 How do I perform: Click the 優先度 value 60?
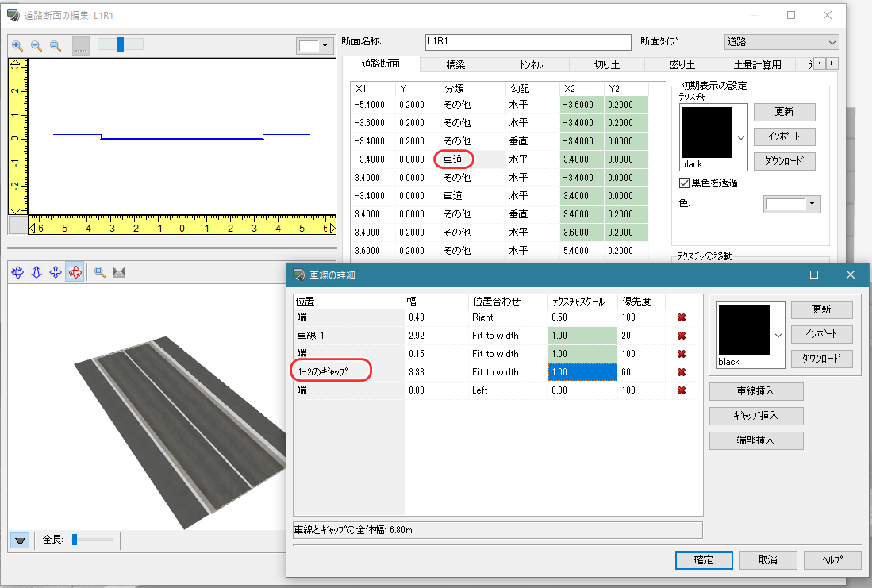point(626,372)
